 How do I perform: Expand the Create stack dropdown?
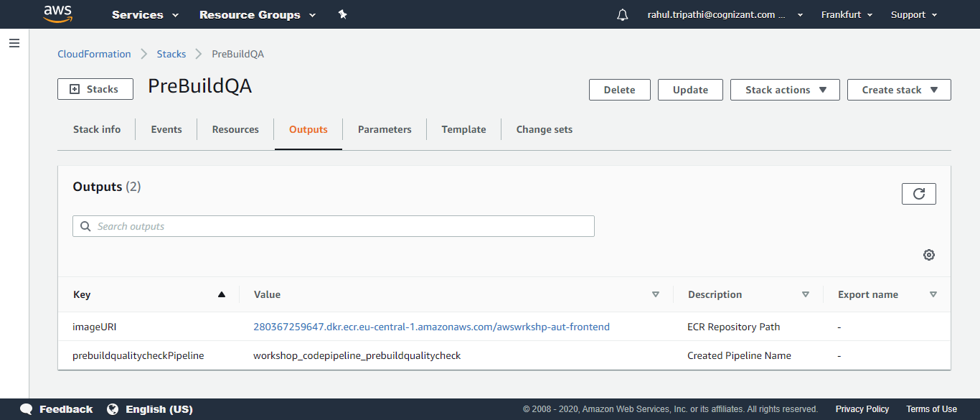pos(899,90)
